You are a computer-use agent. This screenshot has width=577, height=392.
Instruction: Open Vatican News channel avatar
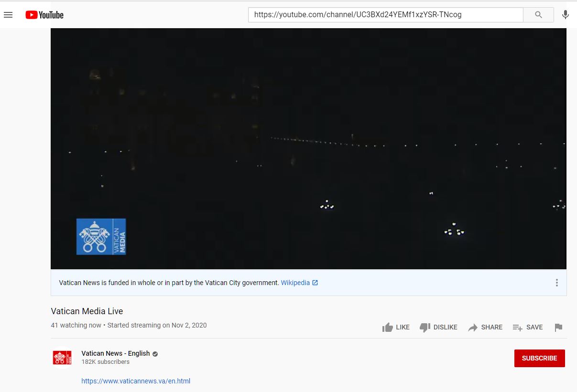(x=62, y=358)
